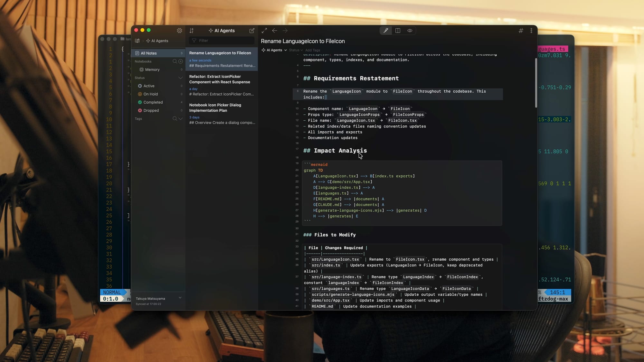Go back with the left arrow

point(275,31)
